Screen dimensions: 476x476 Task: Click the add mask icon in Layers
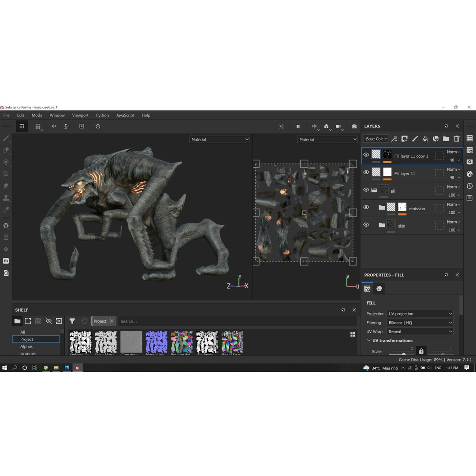(404, 139)
